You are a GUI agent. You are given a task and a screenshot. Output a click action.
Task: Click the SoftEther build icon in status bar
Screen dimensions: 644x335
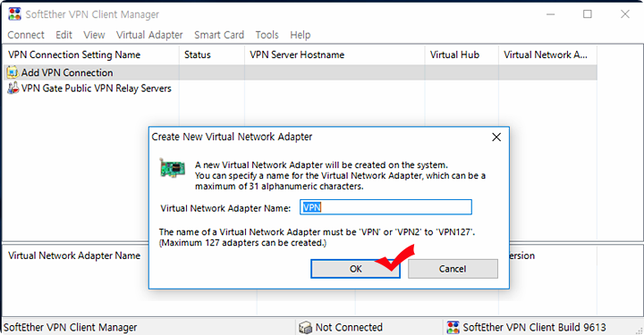pyautogui.click(x=453, y=327)
